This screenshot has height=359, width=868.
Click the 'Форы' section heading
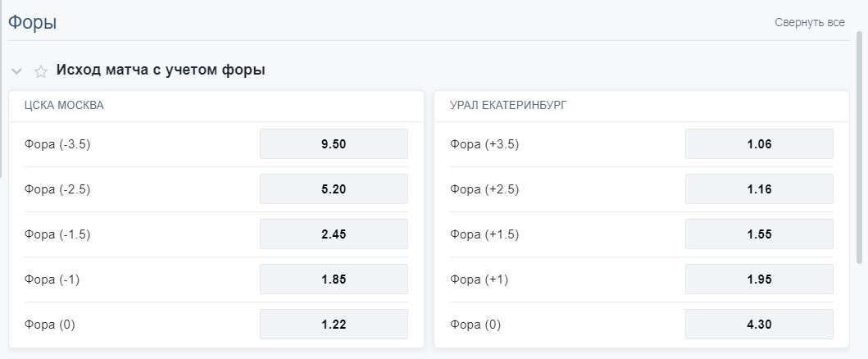coord(32,23)
